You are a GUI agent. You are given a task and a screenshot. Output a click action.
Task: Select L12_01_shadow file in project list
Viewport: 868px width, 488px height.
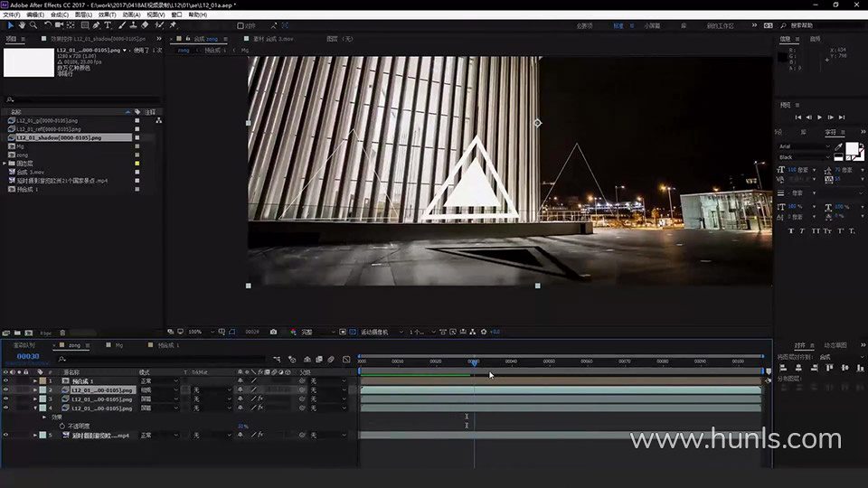[58, 137]
